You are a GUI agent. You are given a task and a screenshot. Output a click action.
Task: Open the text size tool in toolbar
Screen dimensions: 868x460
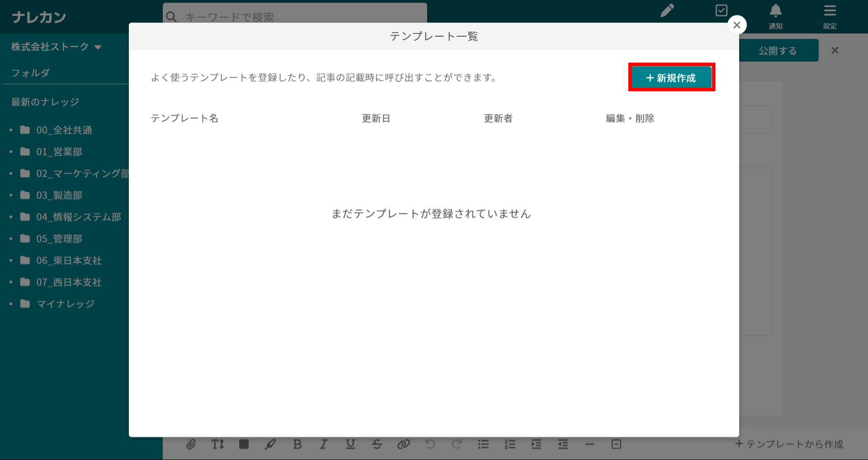pyautogui.click(x=217, y=444)
